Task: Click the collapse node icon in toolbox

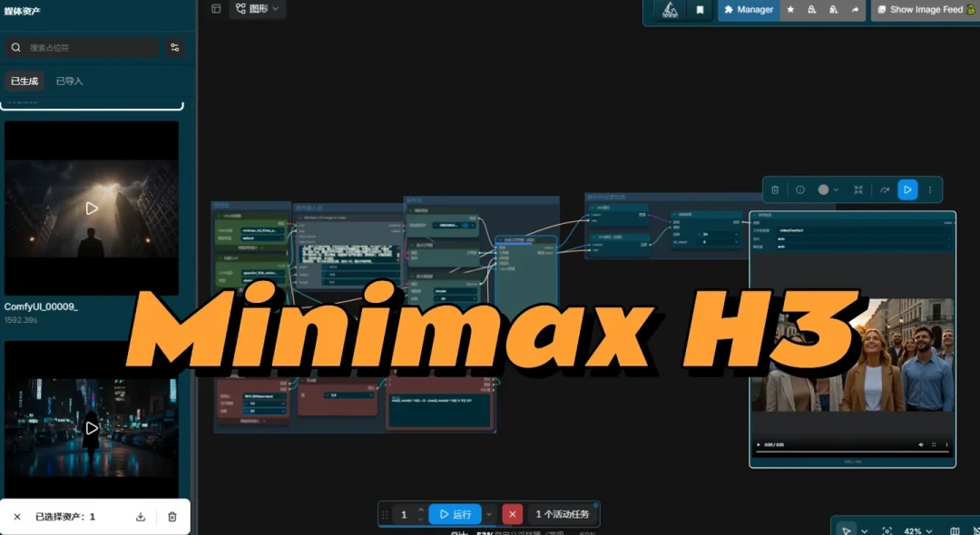Action: point(858,190)
